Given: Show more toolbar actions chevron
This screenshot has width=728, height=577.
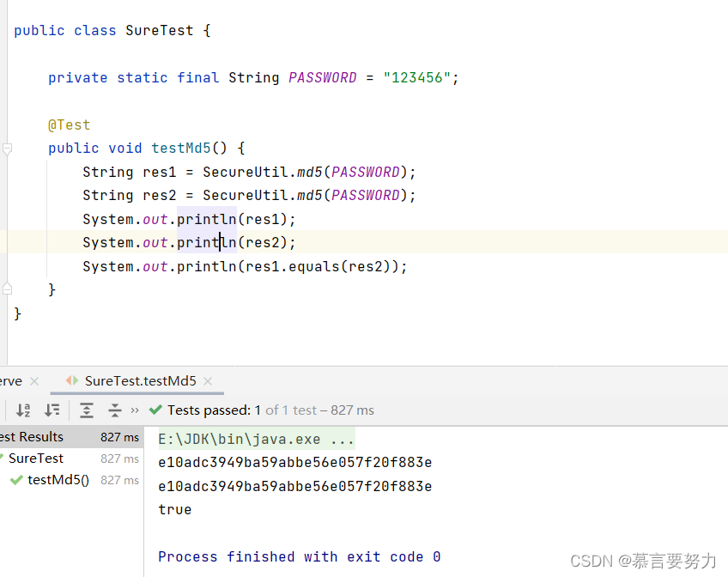Looking at the screenshot, I should (135, 410).
